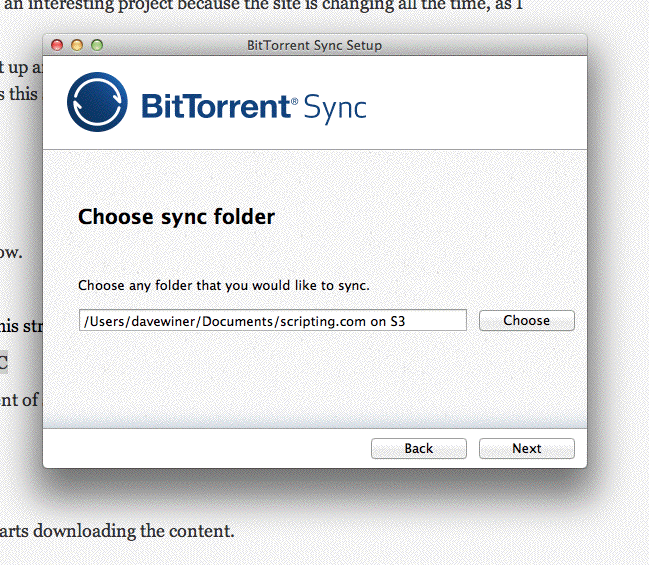This screenshot has width=649, height=565.
Task: Open folder picker with Choose button
Action: (526, 320)
